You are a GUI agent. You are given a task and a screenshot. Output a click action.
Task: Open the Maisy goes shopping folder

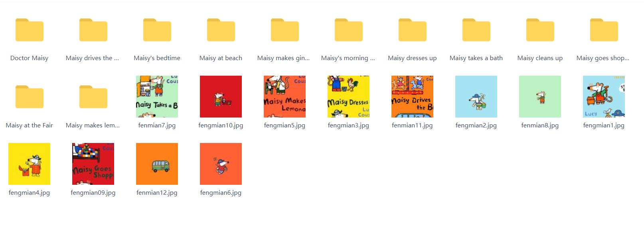pyautogui.click(x=604, y=30)
